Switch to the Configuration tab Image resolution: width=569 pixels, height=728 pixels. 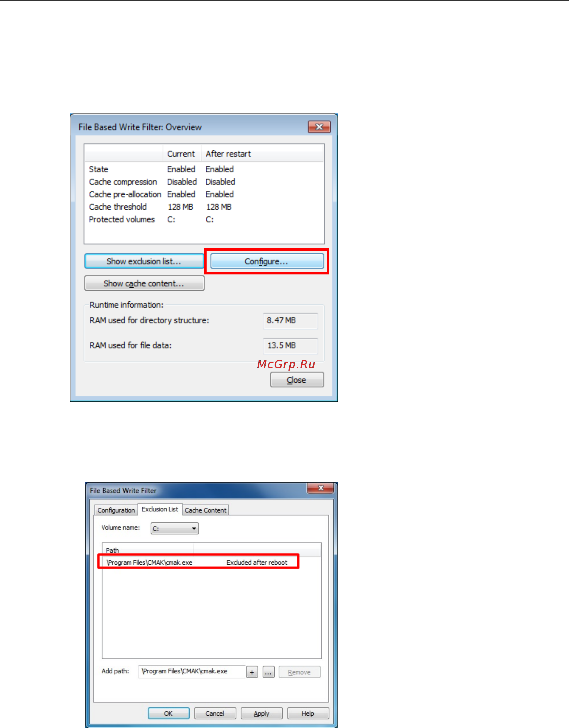(x=116, y=510)
